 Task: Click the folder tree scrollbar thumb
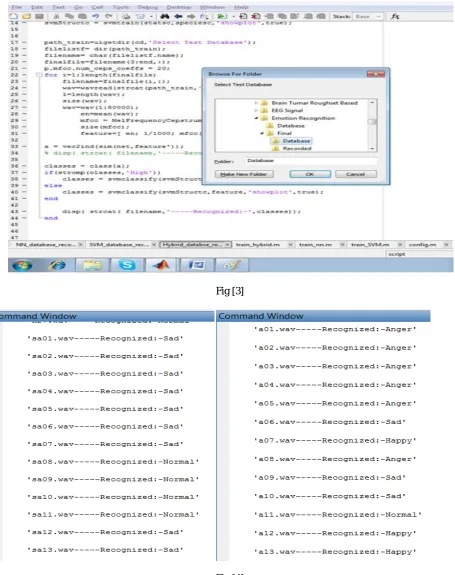(372, 122)
